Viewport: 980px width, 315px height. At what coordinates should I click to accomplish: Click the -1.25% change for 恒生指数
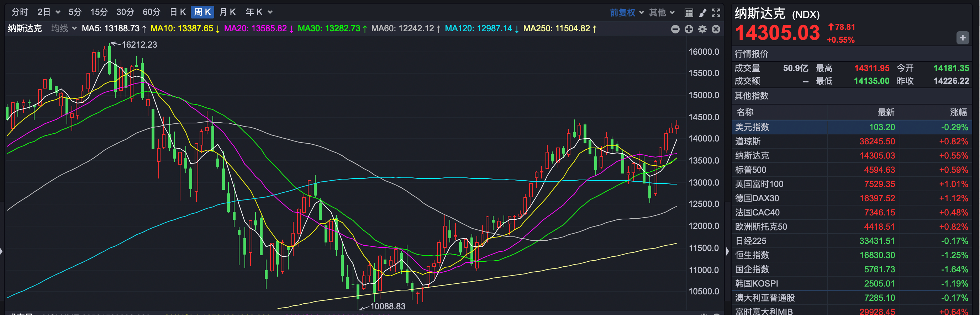(x=954, y=255)
